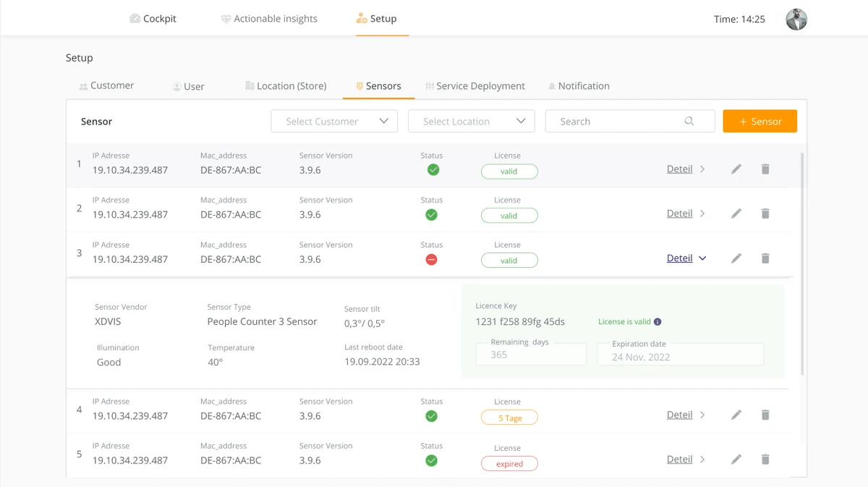Delete sensor 4 with the trash icon
Viewport: 868px width, 487px height.
click(x=765, y=415)
